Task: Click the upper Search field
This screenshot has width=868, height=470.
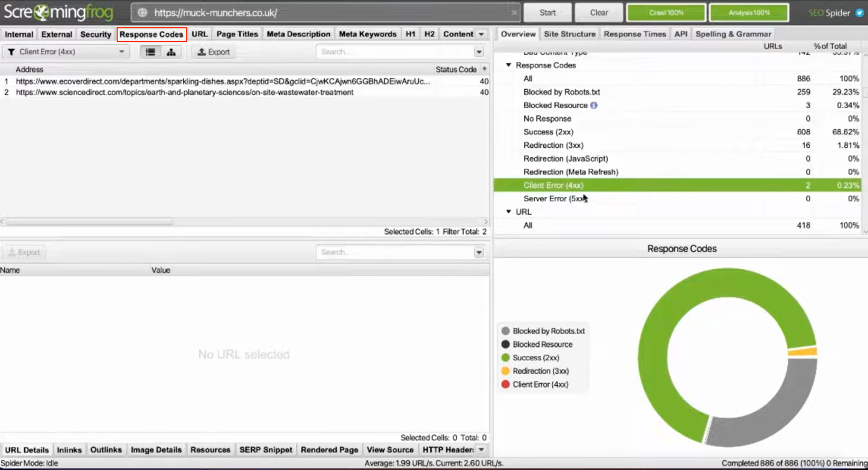Action: (395, 52)
